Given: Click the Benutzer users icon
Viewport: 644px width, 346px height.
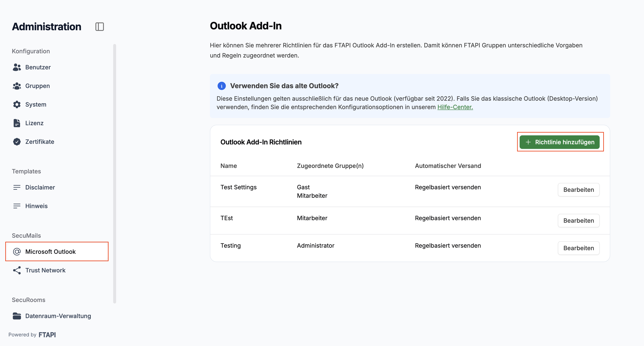Looking at the screenshot, I should pyautogui.click(x=17, y=67).
